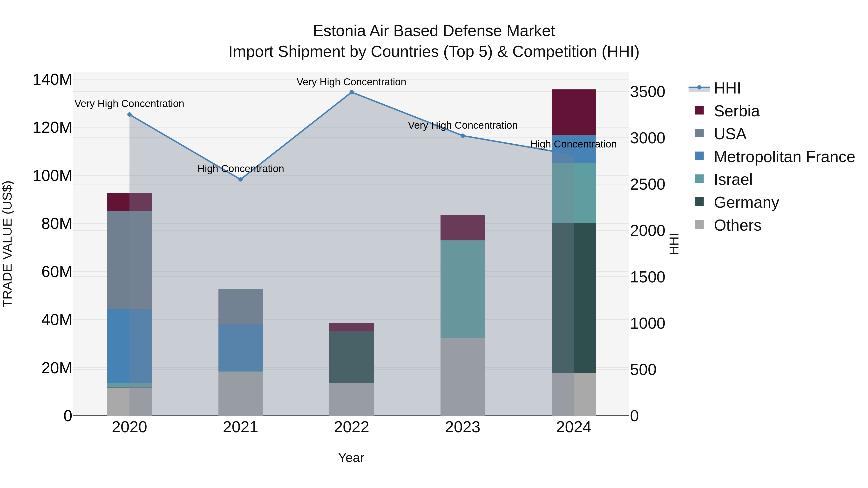Click the 2022 x-axis year label
This screenshot has width=868, height=488.
tap(352, 427)
